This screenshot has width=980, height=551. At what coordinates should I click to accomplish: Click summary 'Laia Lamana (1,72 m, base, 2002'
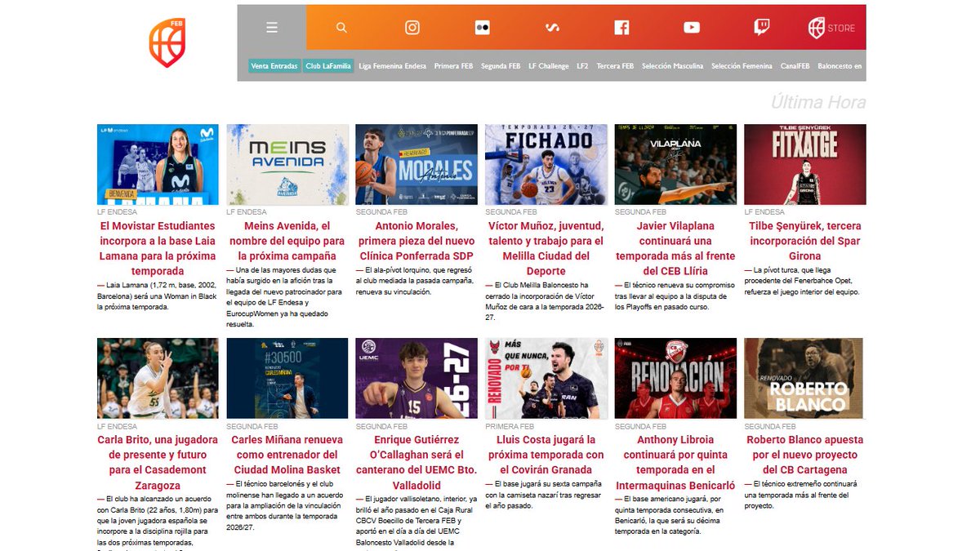click(158, 296)
